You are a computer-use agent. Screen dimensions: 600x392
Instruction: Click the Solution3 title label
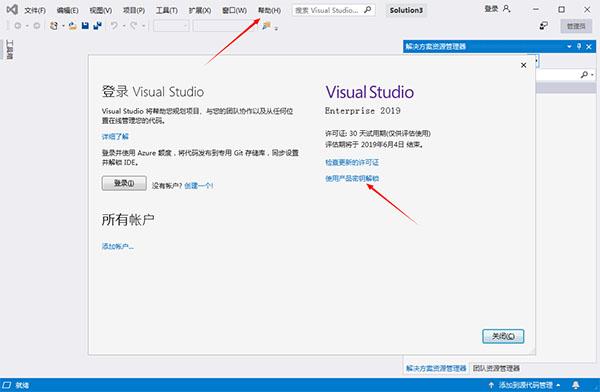point(406,10)
